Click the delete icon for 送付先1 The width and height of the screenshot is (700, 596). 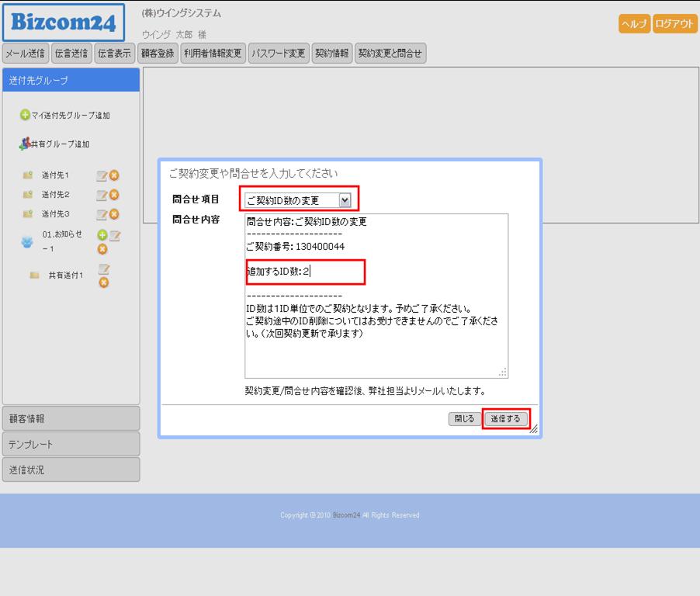click(x=114, y=175)
